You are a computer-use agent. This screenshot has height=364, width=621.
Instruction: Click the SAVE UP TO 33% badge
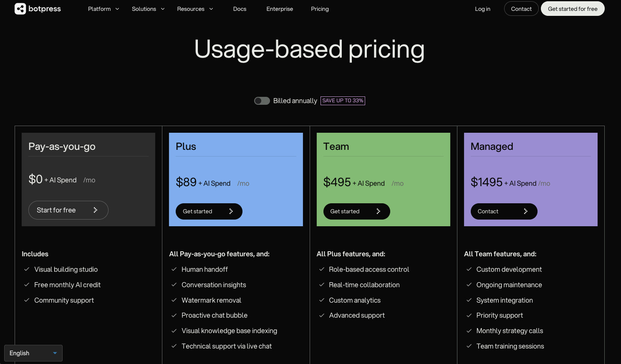click(x=343, y=101)
